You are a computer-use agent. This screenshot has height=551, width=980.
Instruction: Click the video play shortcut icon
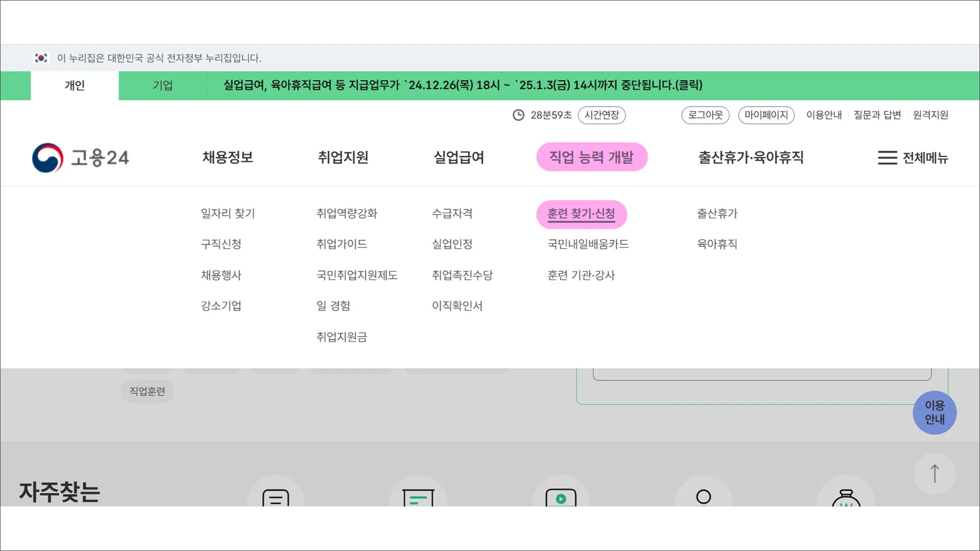(561, 498)
